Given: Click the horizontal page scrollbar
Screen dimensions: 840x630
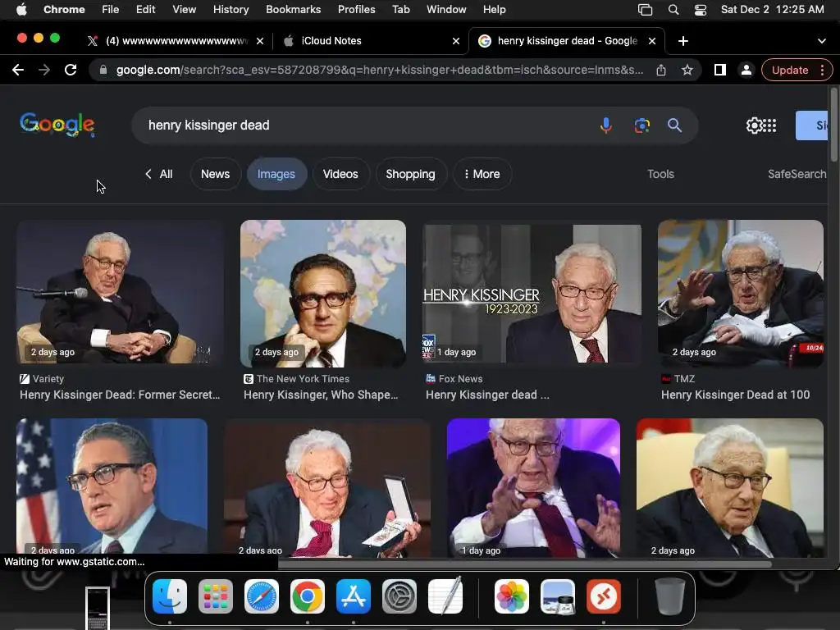Looking at the screenshot, I should tap(525, 564).
